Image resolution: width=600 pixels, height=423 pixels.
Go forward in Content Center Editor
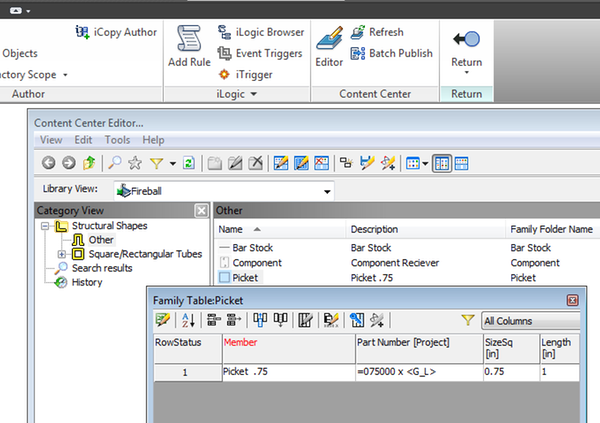coord(69,163)
